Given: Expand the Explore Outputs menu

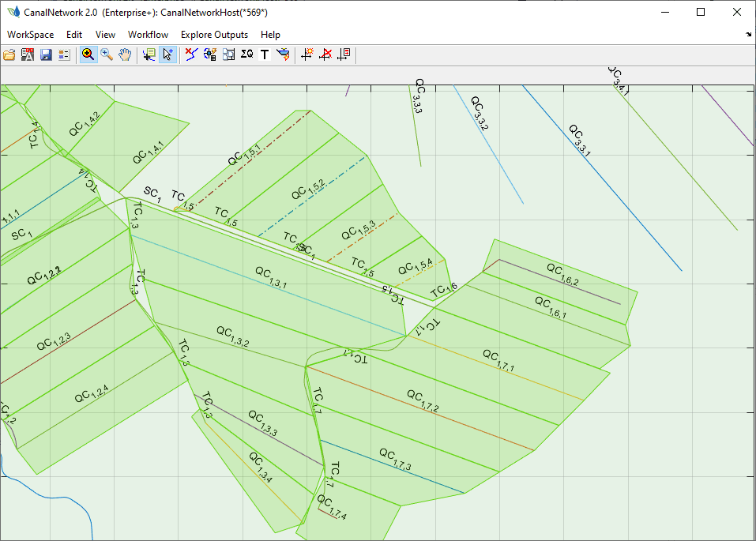Looking at the screenshot, I should 214,35.
